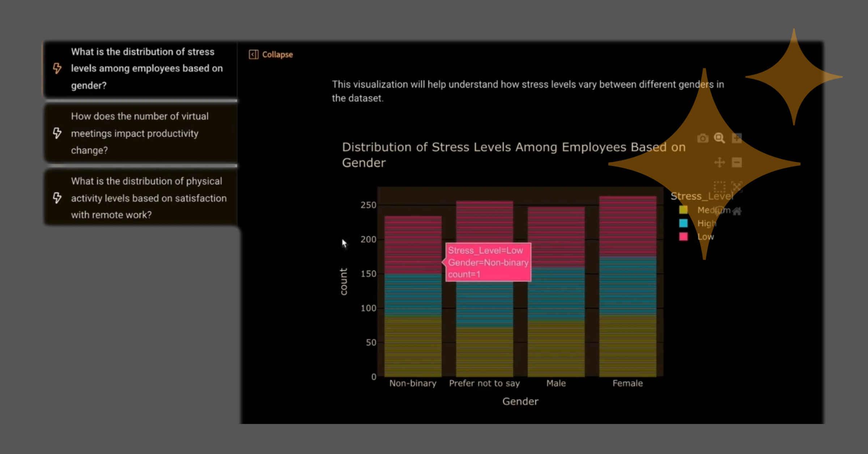This screenshot has height=454, width=868.
Task: Click lightning icon beside physical activity question
Action: [57, 198]
